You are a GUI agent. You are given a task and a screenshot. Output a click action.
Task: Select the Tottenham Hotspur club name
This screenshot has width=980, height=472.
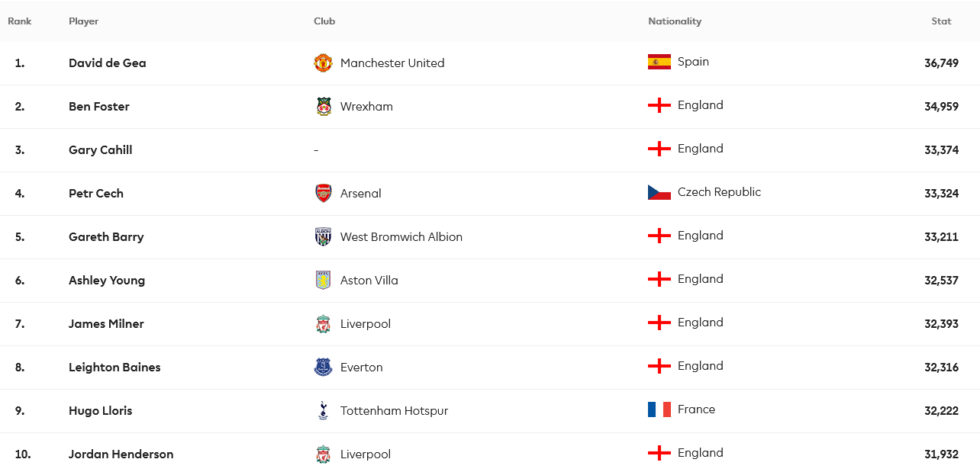(x=394, y=410)
